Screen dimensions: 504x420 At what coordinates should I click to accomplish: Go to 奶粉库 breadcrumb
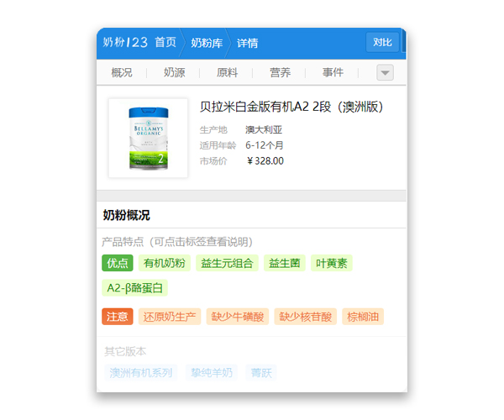click(x=207, y=43)
